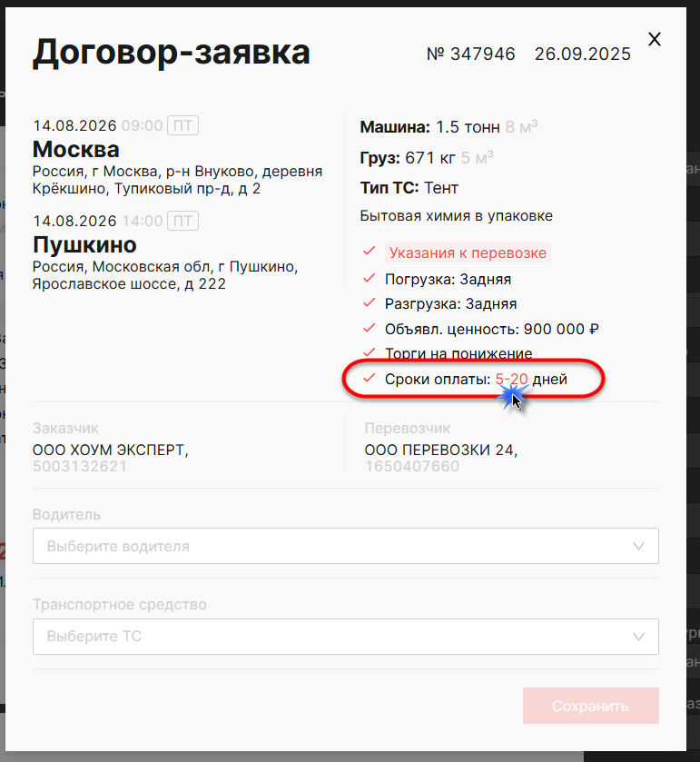Click the ПТ day badge next to 09:00
Viewport: 700px width, 762px height.
(x=183, y=125)
